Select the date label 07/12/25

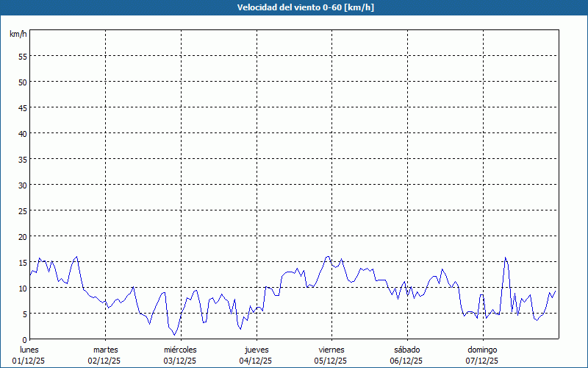(482, 361)
